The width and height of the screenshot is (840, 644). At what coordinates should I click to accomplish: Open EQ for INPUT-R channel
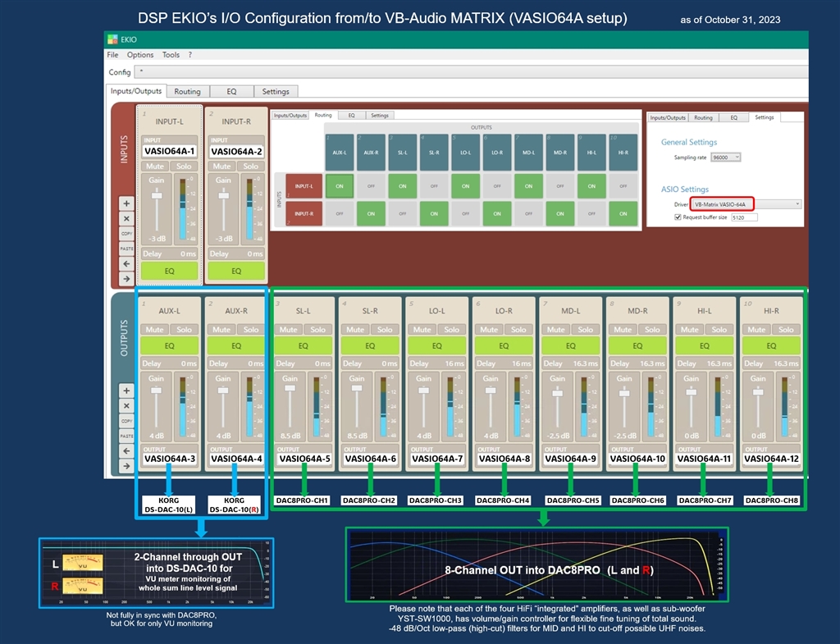coord(236,271)
